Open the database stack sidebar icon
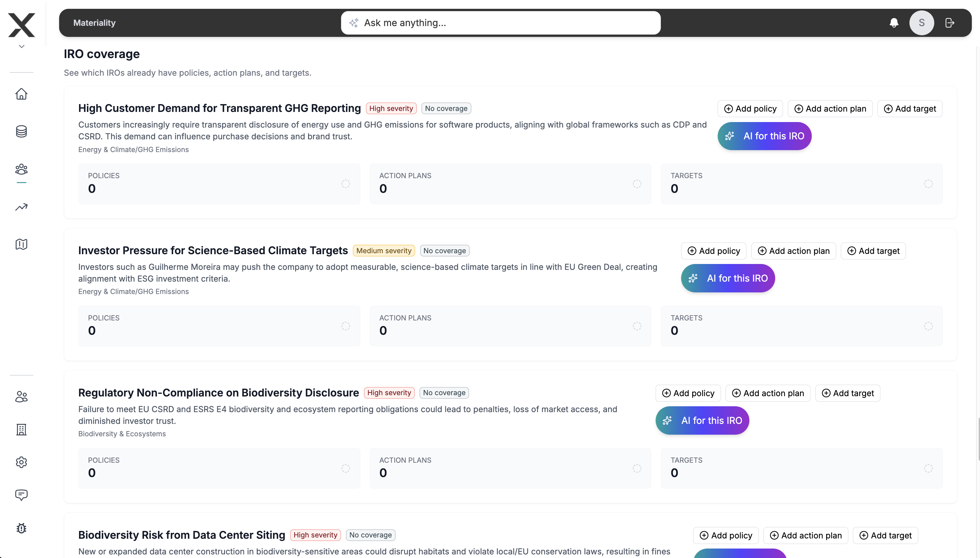 pyautogui.click(x=22, y=132)
